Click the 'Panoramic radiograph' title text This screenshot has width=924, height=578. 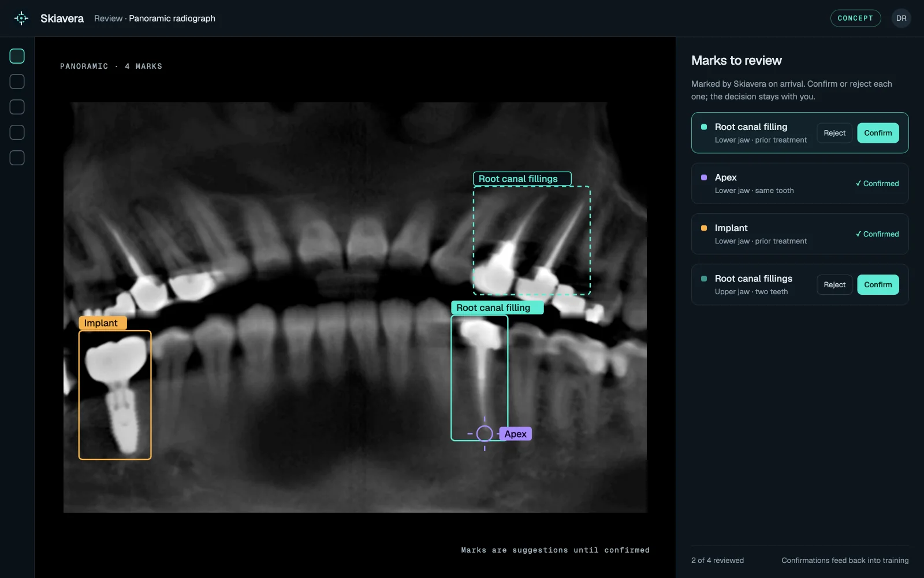(172, 18)
